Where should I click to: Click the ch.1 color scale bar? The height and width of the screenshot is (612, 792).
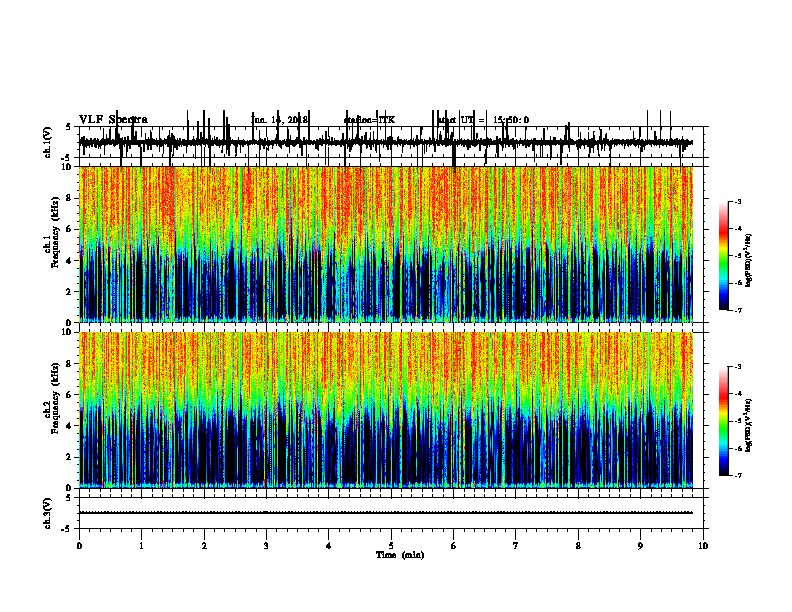(724, 256)
